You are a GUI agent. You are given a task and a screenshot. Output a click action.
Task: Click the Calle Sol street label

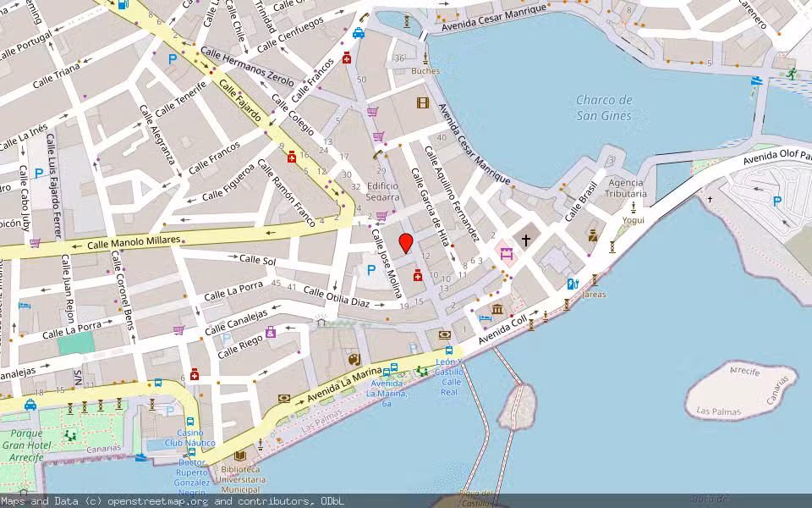(257, 260)
